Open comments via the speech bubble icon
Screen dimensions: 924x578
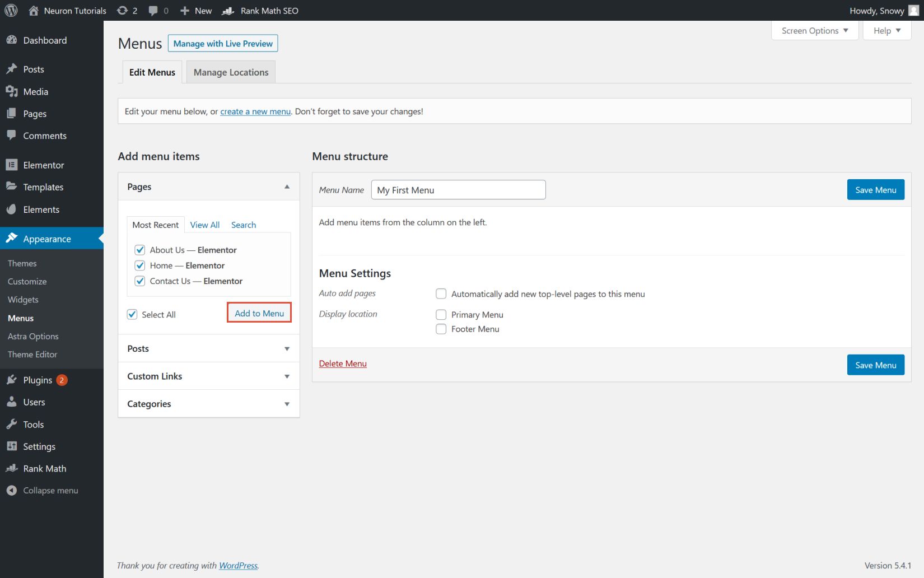[153, 10]
